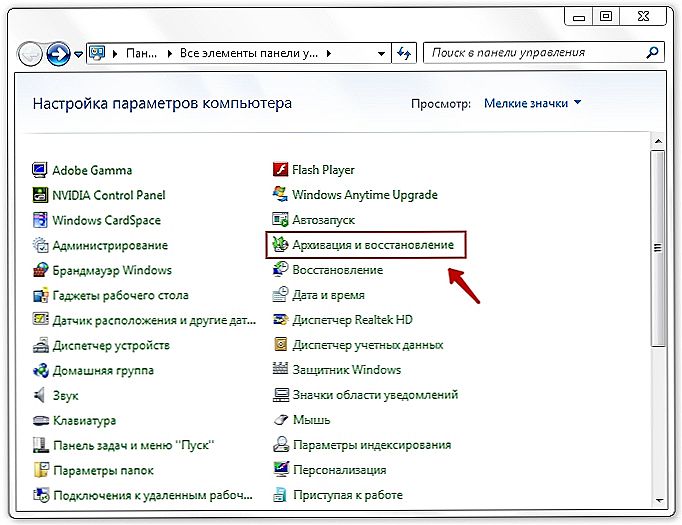Open Брандмауэр Windows link

(112, 270)
